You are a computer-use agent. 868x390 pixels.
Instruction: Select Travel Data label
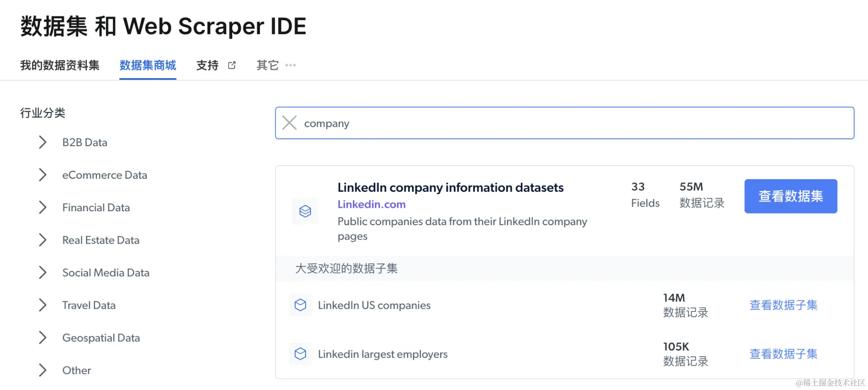pos(89,305)
